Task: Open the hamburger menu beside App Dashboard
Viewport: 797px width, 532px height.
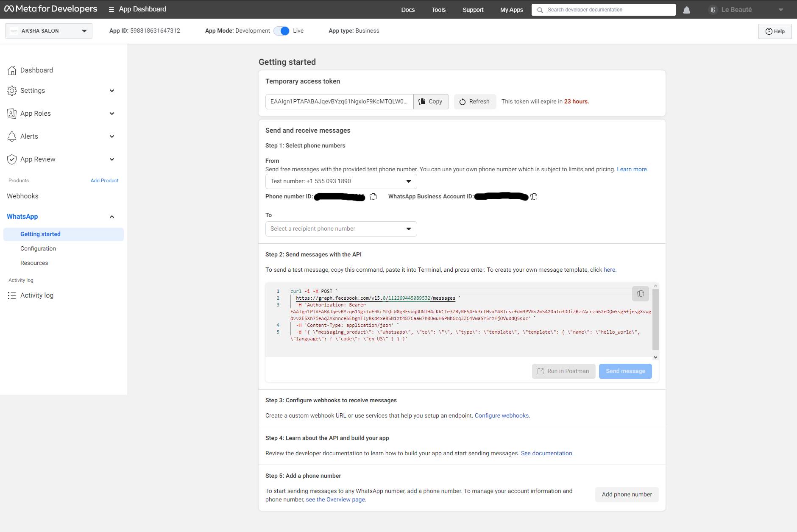Action: (x=111, y=9)
